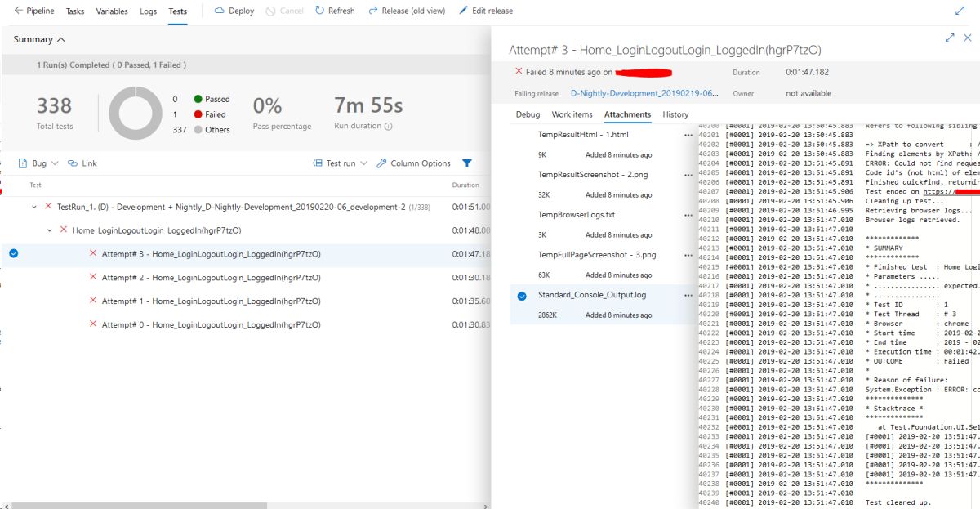Switch to the Logs tab
This screenshot has width=980, height=509.
149,11
